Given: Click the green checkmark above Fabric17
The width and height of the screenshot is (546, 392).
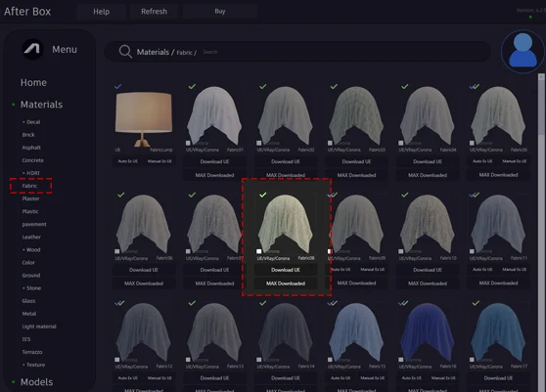Looking at the screenshot, I should click(x=476, y=303).
